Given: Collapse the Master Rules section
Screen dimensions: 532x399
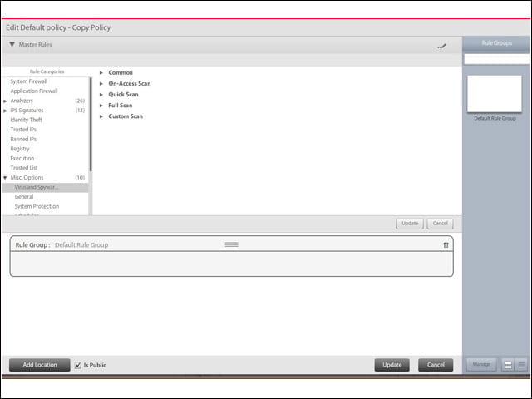Looking at the screenshot, I should 12,44.
